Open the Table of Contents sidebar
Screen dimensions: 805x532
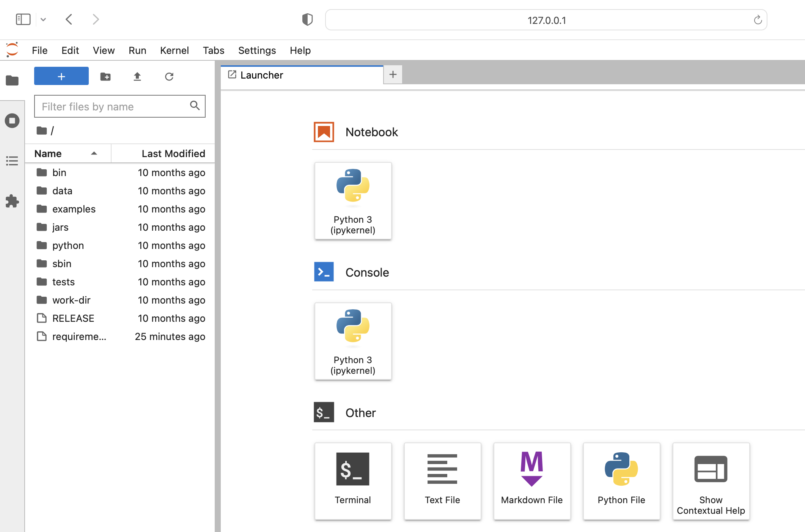(x=12, y=161)
